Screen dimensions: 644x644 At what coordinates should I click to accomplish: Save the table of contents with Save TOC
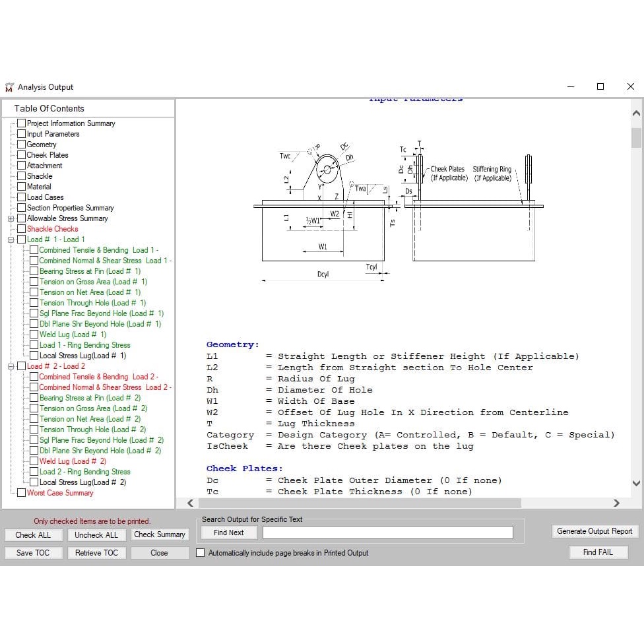(x=33, y=553)
